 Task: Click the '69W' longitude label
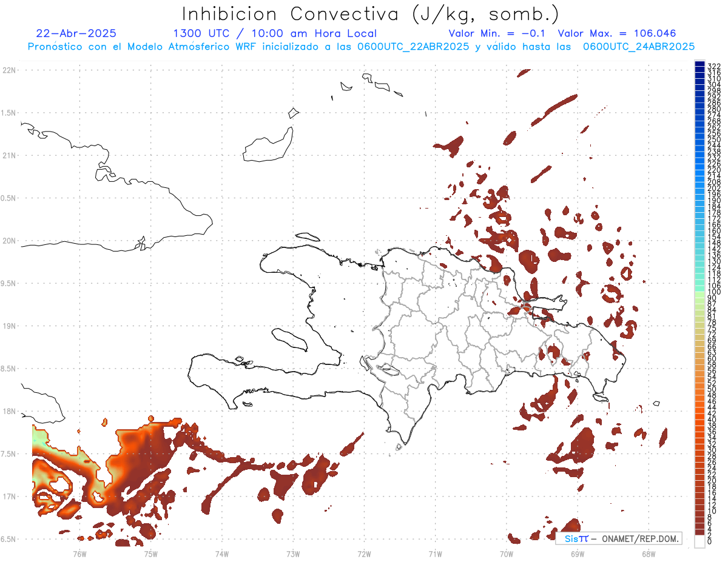pos(578,554)
